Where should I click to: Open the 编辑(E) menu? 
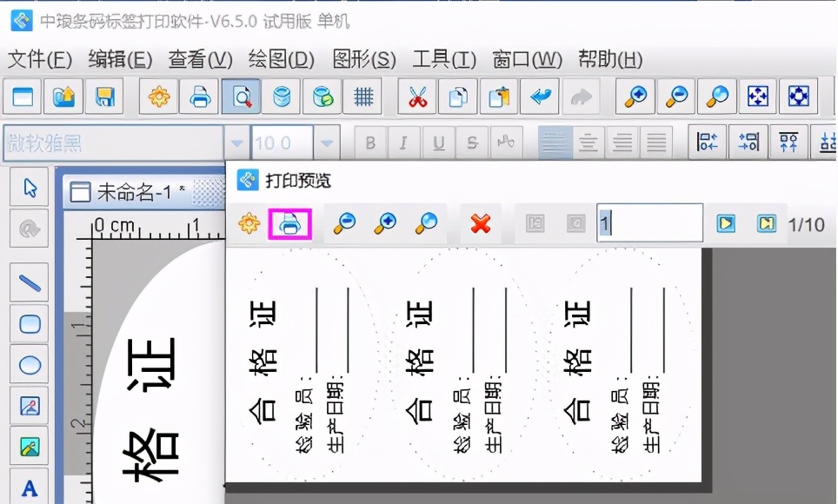[x=120, y=59]
